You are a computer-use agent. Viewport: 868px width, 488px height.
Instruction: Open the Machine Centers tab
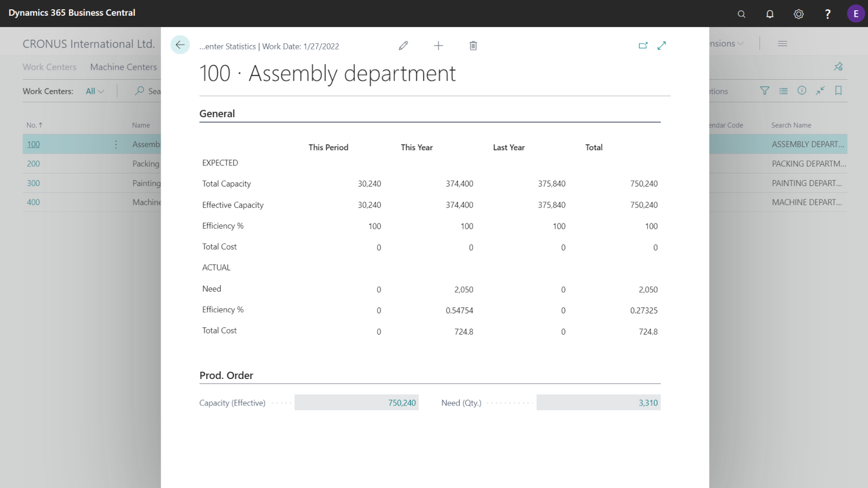123,67
